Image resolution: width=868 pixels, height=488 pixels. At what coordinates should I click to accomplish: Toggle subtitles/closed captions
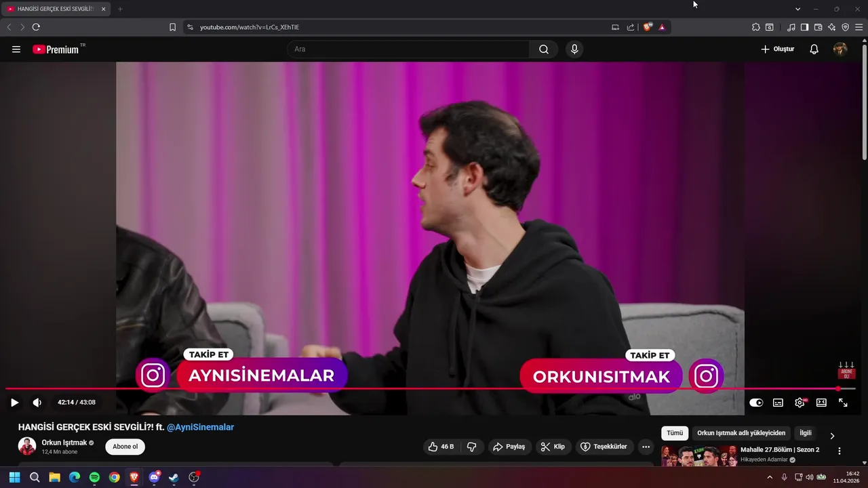click(x=778, y=403)
